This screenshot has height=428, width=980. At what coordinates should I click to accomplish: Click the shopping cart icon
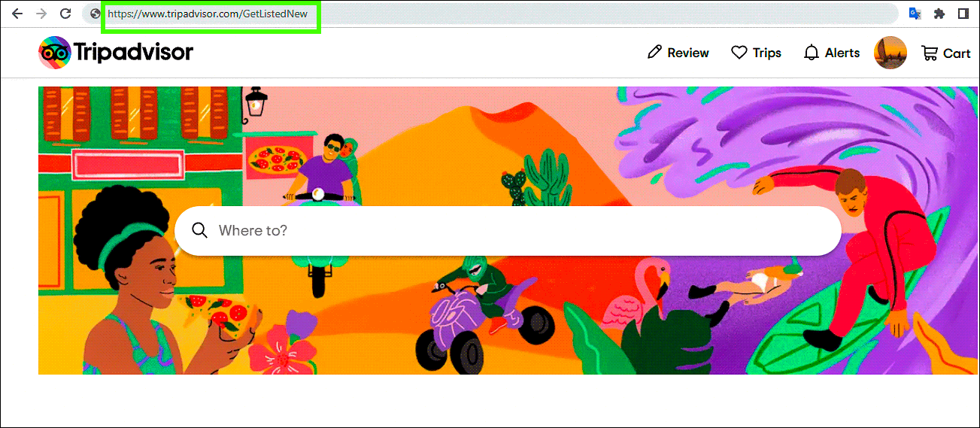tap(930, 53)
